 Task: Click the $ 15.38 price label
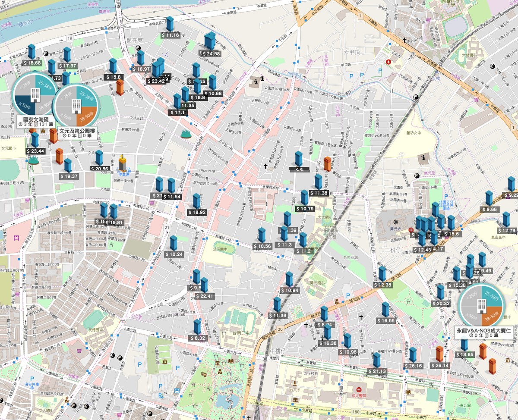(x=457, y=285)
